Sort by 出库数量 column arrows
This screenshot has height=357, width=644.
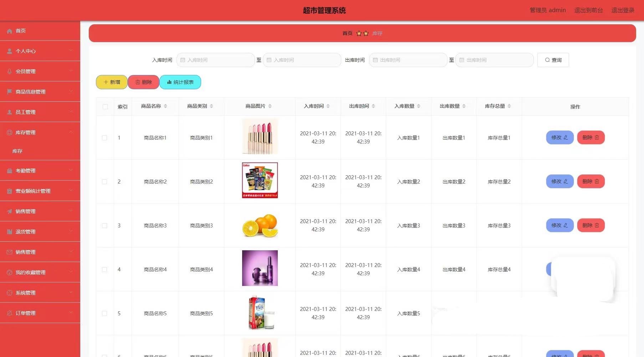point(464,106)
